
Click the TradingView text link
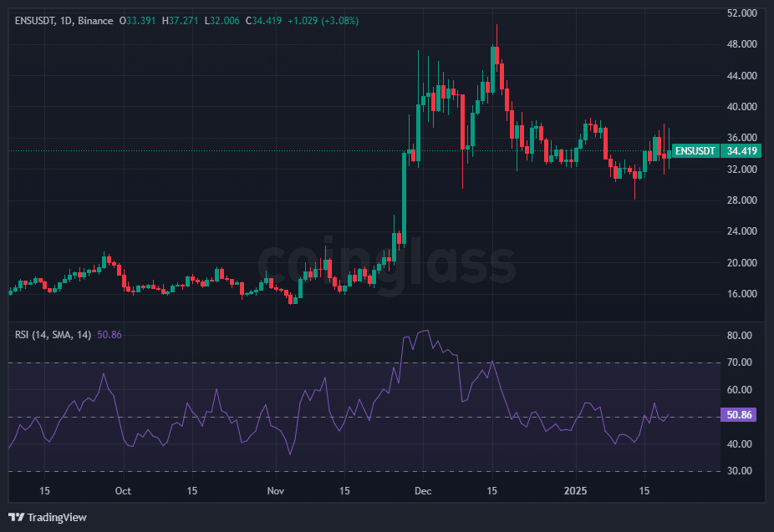coord(57,517)
